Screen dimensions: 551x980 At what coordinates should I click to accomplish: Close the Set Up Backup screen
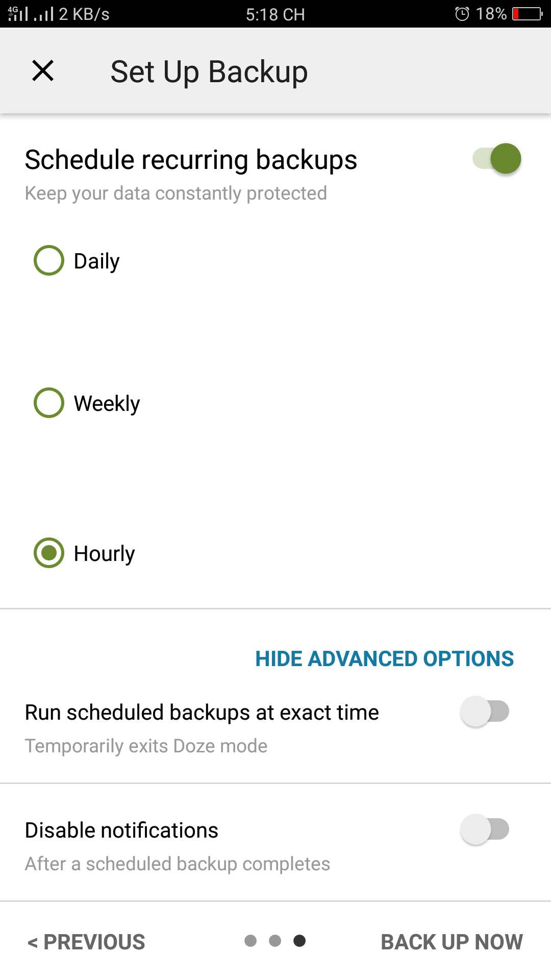(43, 70)
